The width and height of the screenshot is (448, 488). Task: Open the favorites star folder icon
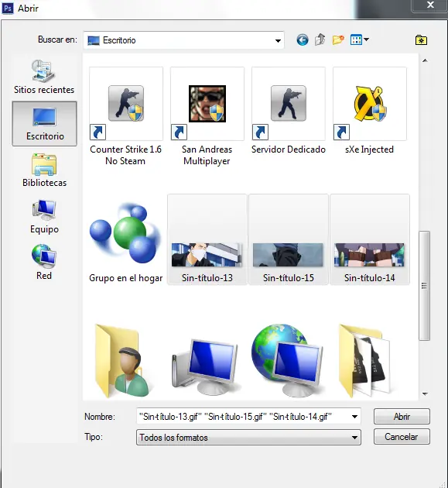(x=421, y=40)
